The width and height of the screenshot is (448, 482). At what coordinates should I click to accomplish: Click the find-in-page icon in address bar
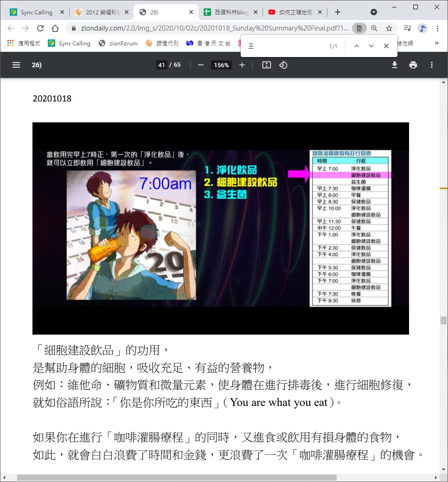[359, 29]
